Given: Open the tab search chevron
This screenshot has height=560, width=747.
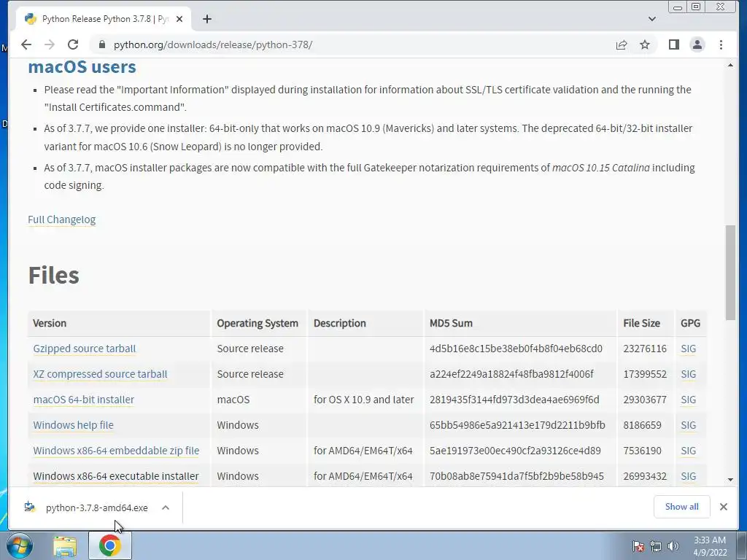Looking at the screenshot, I should (652, 19).
